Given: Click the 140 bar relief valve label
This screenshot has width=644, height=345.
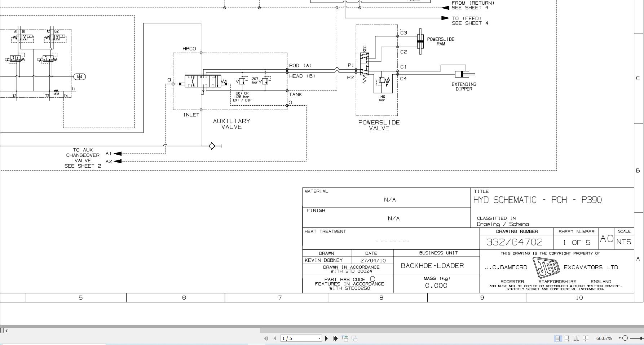Looking at the screenshot, I should [382, 98].
